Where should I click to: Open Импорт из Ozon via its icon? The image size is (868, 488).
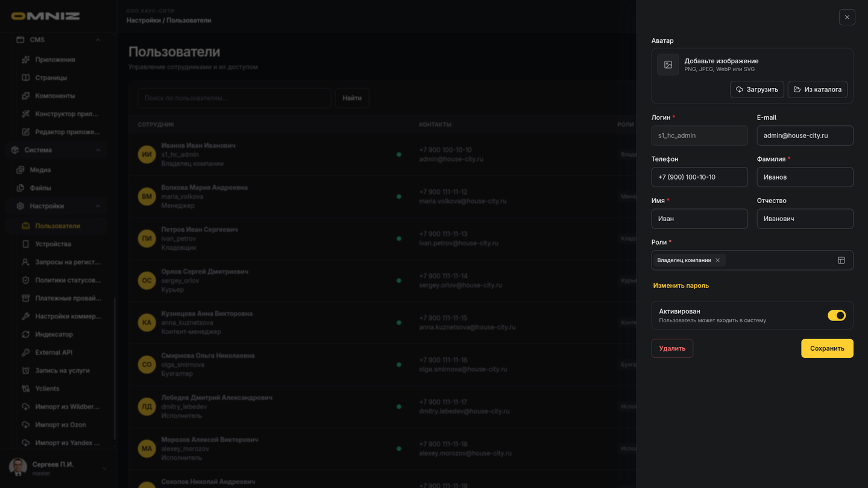[25, 425]
